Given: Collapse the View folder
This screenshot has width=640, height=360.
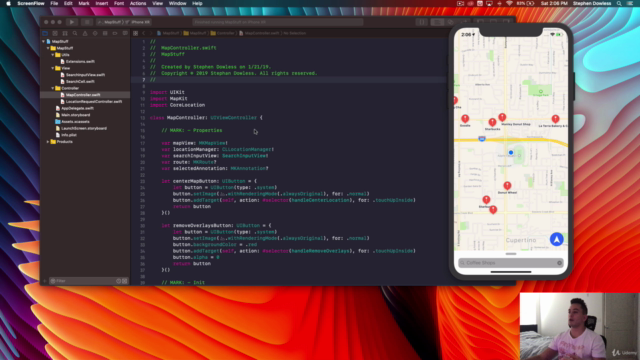Looking at the screenshot, I should [x=53, y=68].
